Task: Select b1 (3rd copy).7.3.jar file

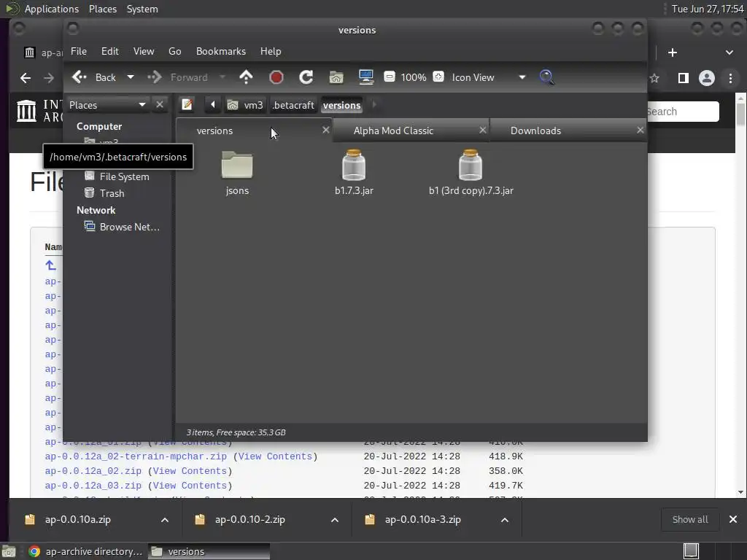Action: [471, 172]
